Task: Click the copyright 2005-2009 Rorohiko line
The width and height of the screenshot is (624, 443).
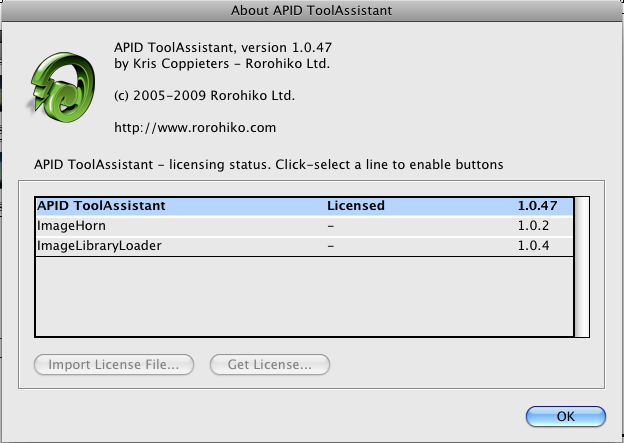Action: tap(205, 96)
